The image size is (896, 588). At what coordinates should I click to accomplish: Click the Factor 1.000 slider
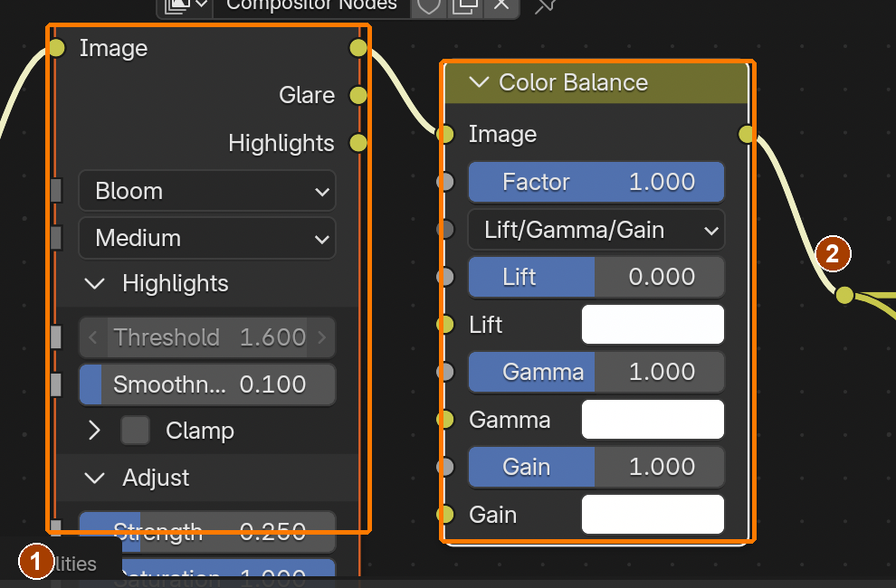click(596, 183)
